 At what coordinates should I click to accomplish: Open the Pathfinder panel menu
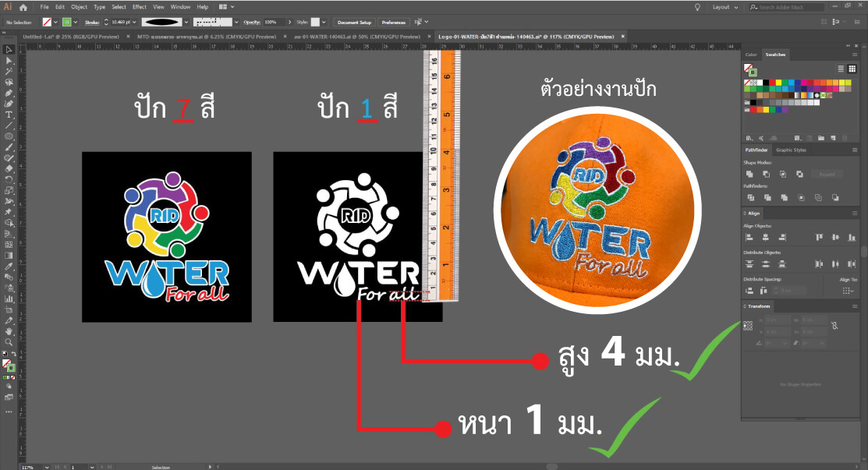(x=856, y=150)
